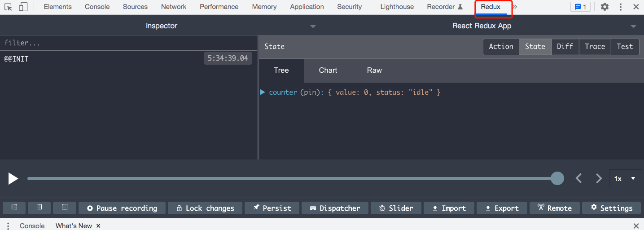
Task: Click Pause recording
Action: coord(122,208)
